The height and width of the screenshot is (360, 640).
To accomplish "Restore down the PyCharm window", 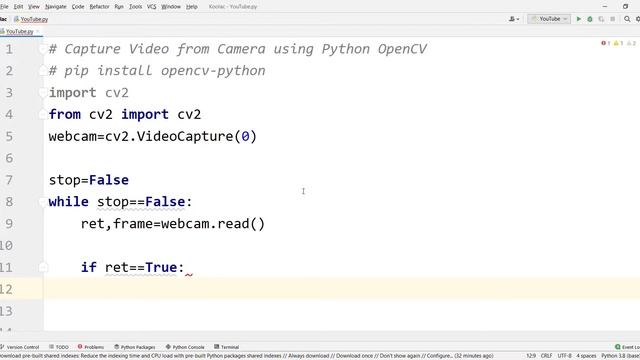I will click(625, 7).
